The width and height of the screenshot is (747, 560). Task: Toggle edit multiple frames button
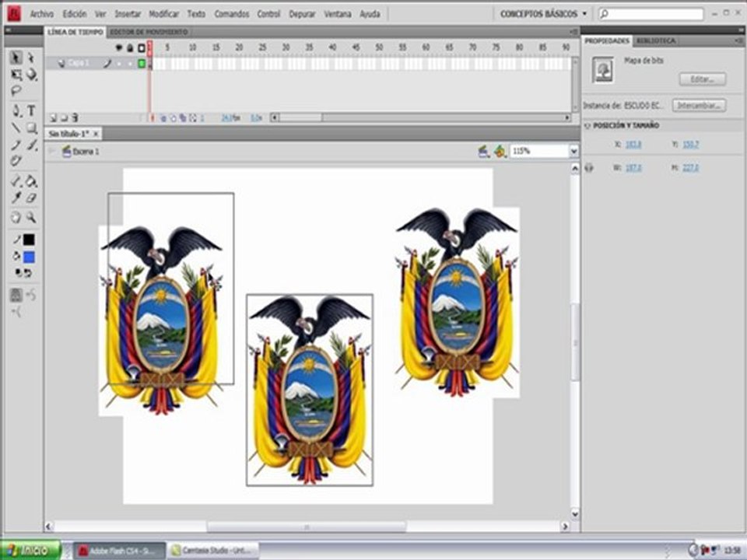[x=182, y=117]
